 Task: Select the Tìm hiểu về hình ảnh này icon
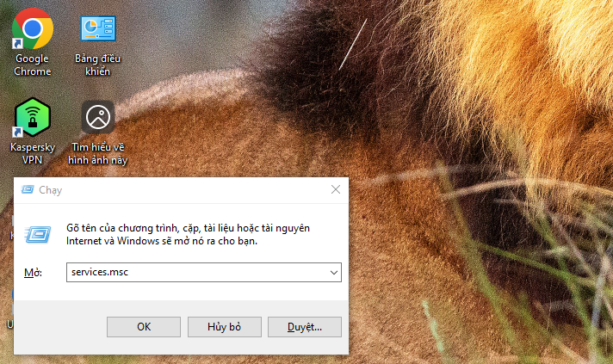click(98, 116)
